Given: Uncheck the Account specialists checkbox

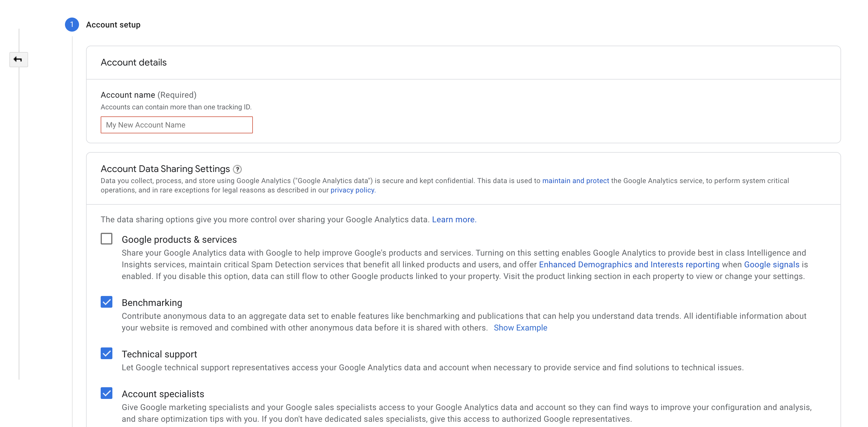Looking at the screenshot, I should click(x=107, y=393).
